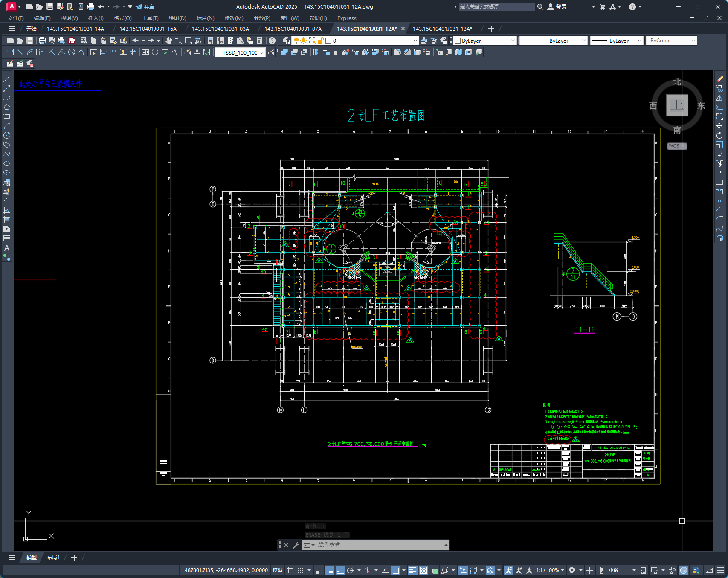Click the Publish to DWF icon
Viewport: 728px width, 578px height.
coord(72,41)
